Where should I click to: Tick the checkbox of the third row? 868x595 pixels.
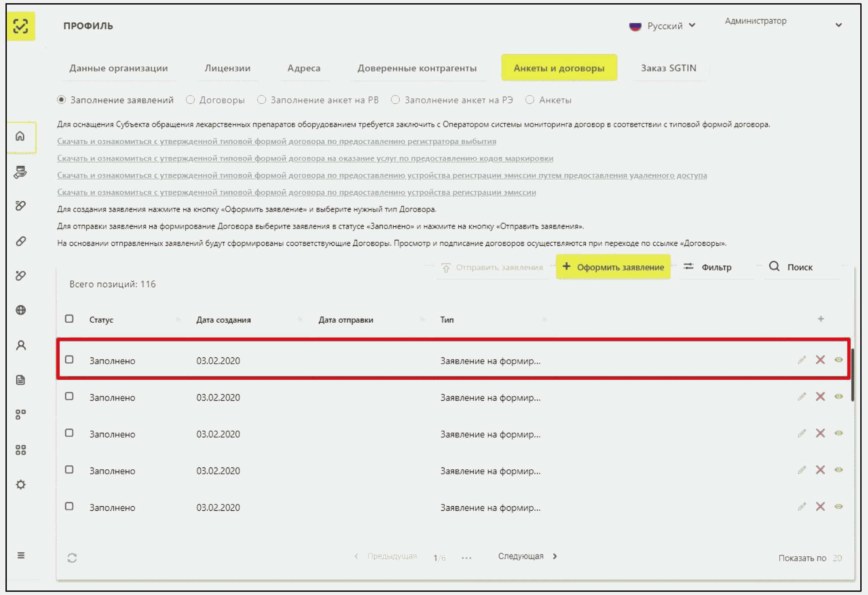(69, 433)
